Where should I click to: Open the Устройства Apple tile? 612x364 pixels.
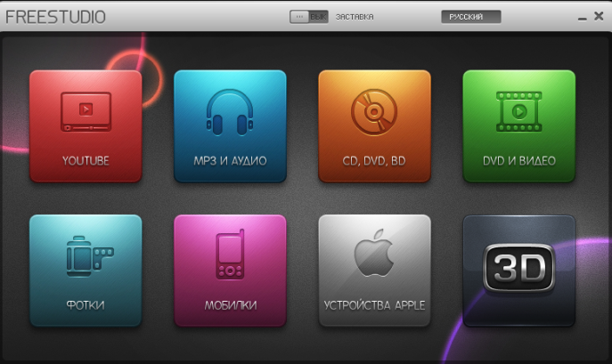374,271
